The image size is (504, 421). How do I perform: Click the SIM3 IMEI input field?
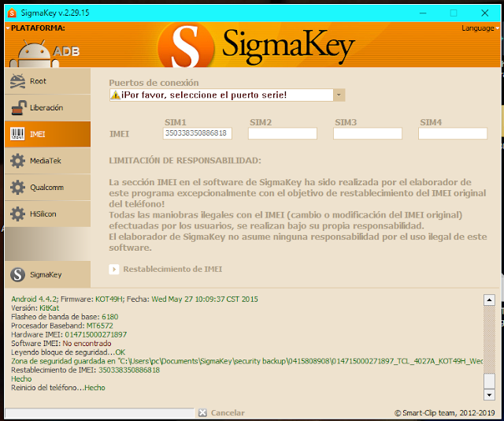click(368, 133)
